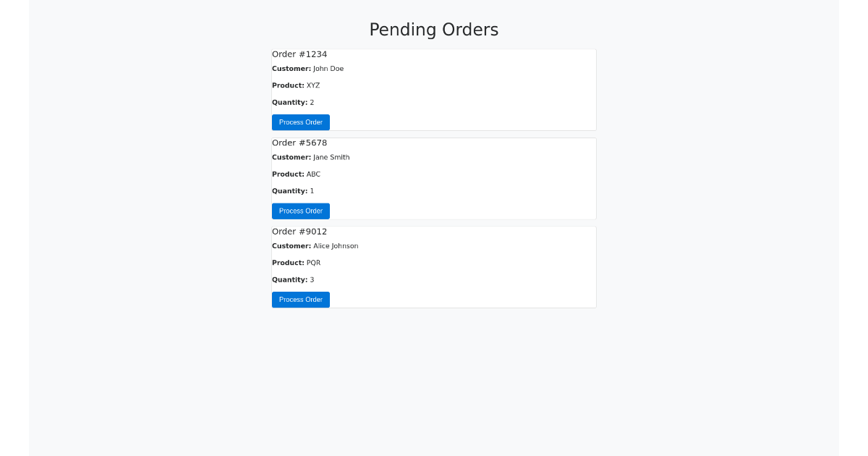868x456 pixels.
Task: Click customer name Jane Smith
Action: click(x=331, y=157)
